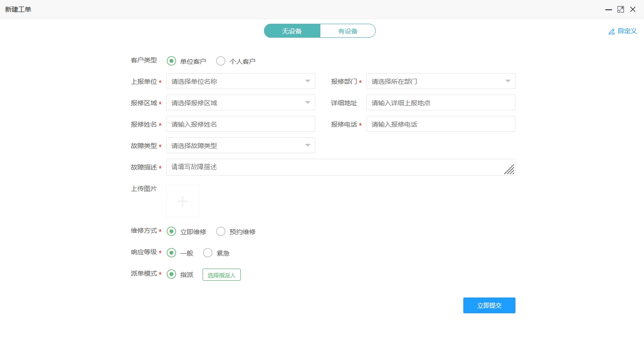Click the 报修电话 input field

point(441,124)
